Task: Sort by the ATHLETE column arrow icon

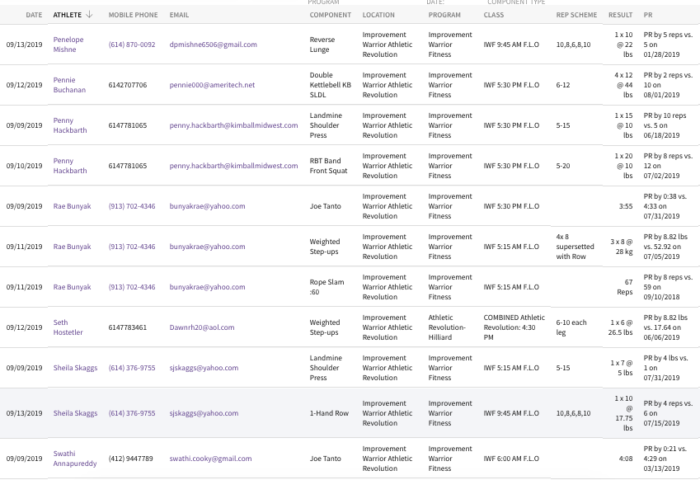Action: pyautogui.click(x=89, y=14)
